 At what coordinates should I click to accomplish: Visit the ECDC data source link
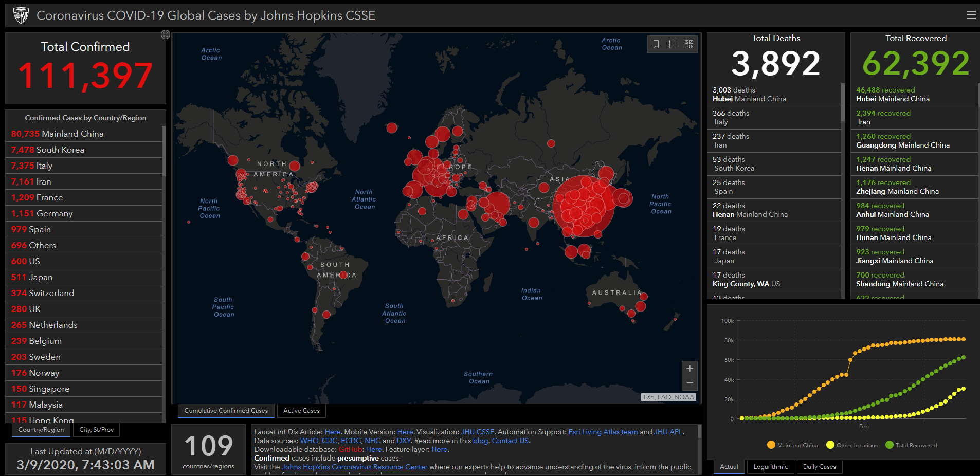point(351,441)
